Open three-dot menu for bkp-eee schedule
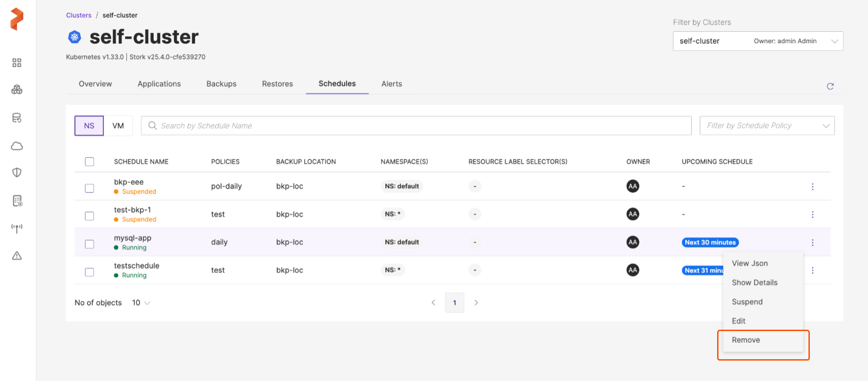Image resolution: width=868 pixels, height=381 pixels. coord(813,187)
